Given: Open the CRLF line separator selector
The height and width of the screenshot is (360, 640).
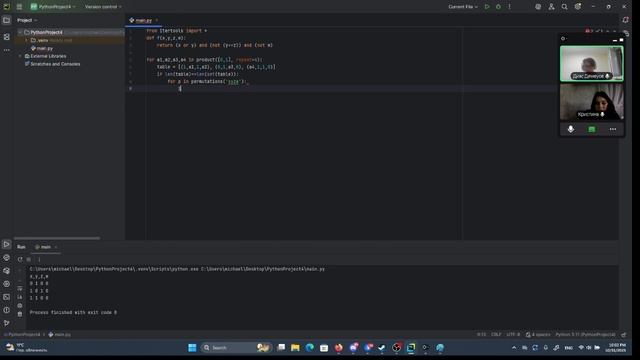Looking at the screenshot, I should click(496, 334).
